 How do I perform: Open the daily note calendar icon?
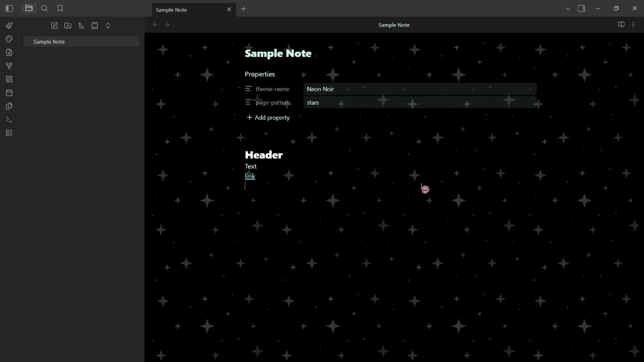[9, 93]
